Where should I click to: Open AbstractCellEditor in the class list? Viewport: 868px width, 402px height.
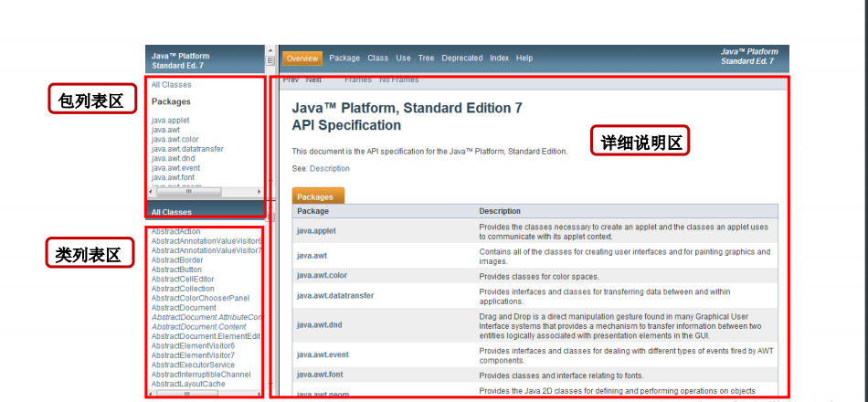point(183,279)
